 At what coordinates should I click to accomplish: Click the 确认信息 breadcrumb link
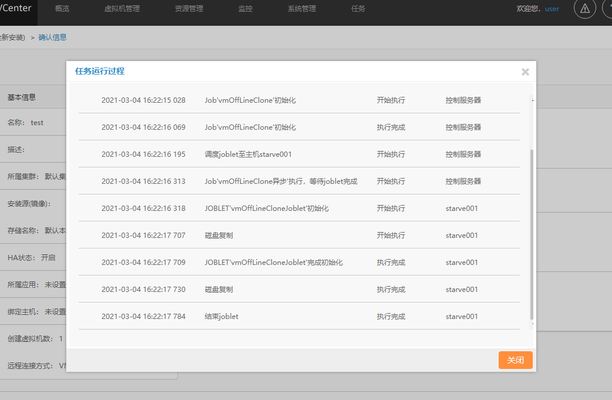(52, 37)
